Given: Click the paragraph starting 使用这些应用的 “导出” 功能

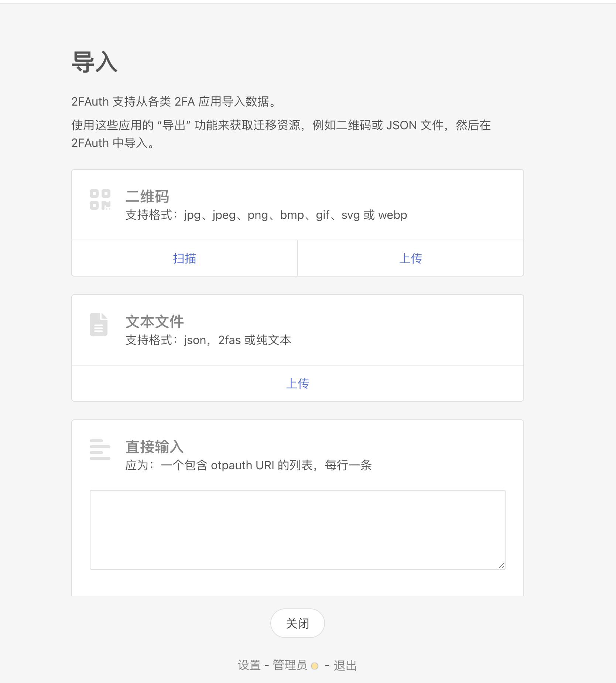Looking at the screenshot, I should (281, 134).
